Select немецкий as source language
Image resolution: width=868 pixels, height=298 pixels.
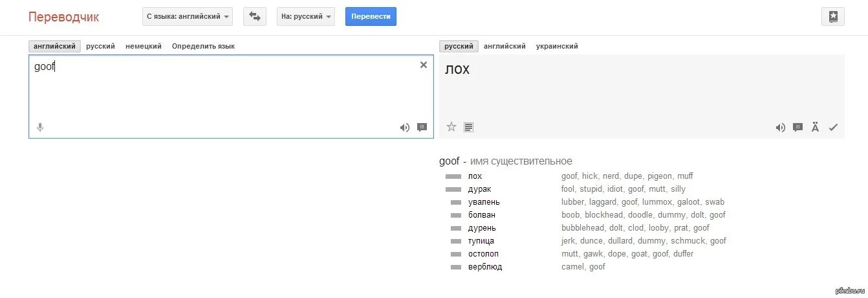[144, 46]
